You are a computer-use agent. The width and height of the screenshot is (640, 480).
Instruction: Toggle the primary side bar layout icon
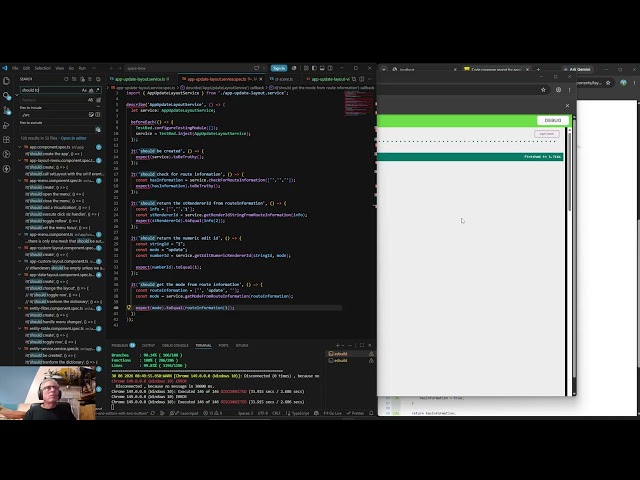(314, 68)
